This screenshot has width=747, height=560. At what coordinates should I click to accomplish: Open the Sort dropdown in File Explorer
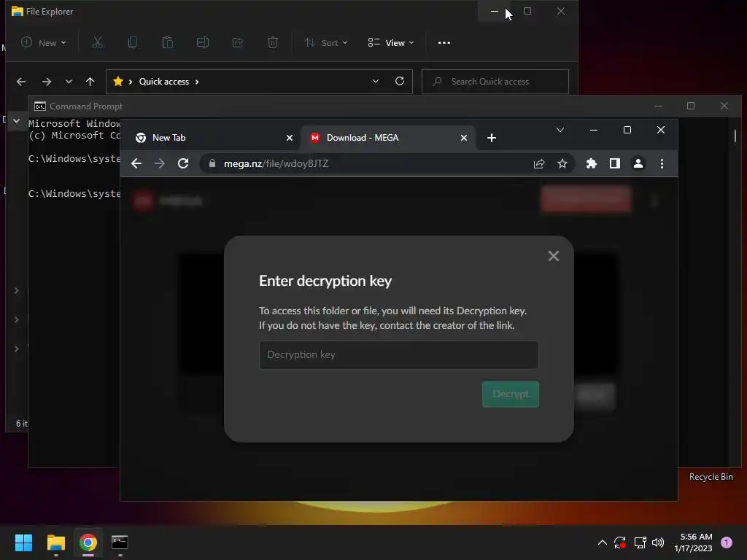pos(326,43)
